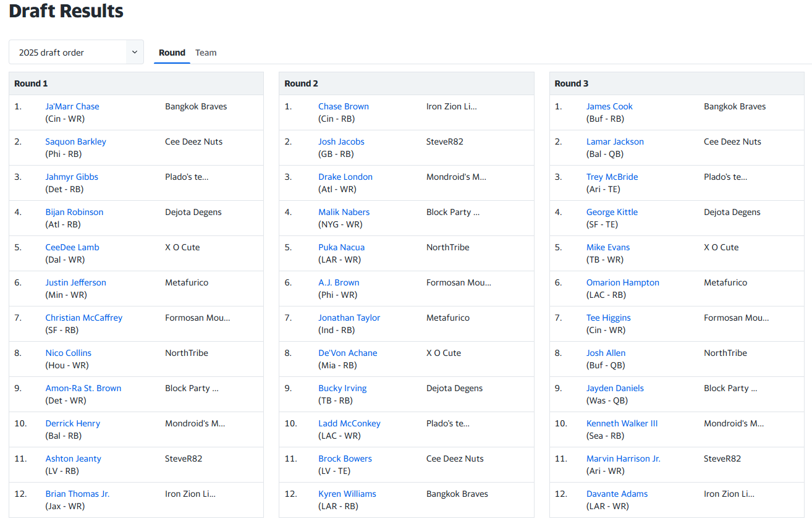Open Justin Jefferson player link
The height and width of the screenshot is (524, 812).
coord(75,282)
